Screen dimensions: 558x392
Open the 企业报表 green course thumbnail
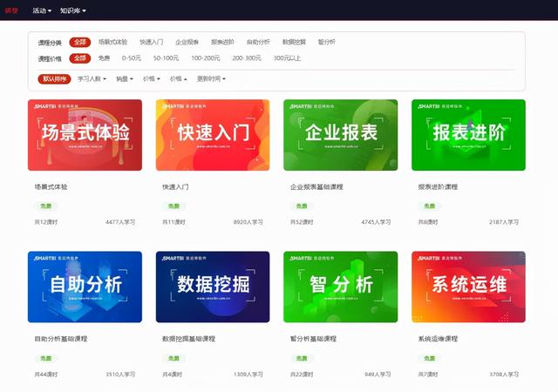click(341, 135)
